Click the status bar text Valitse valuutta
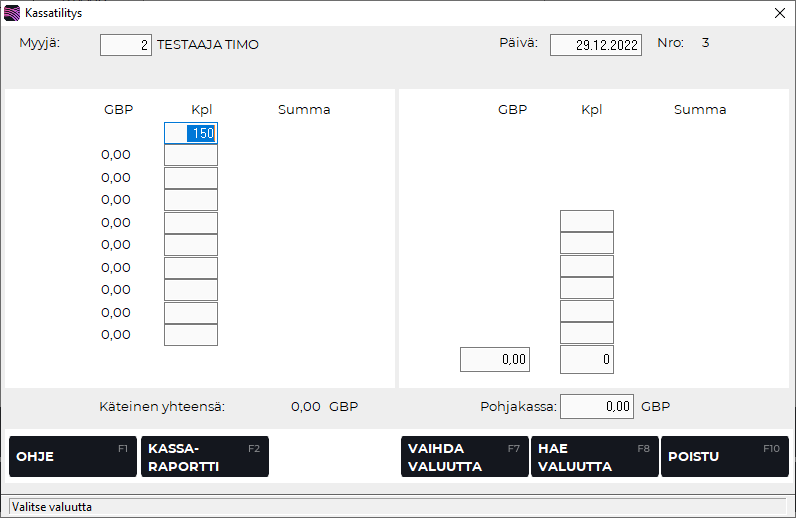 [x=52, y=507]
